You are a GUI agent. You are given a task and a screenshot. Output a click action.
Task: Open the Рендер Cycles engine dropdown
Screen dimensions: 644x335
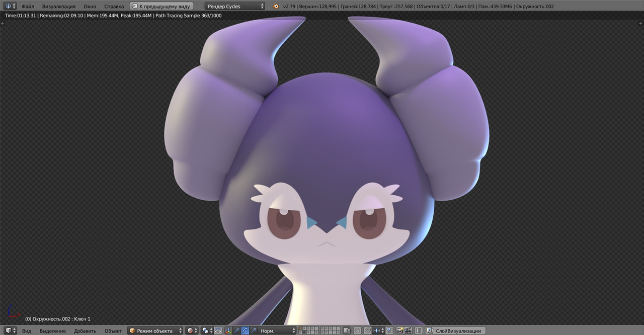[x=235, y=6]
